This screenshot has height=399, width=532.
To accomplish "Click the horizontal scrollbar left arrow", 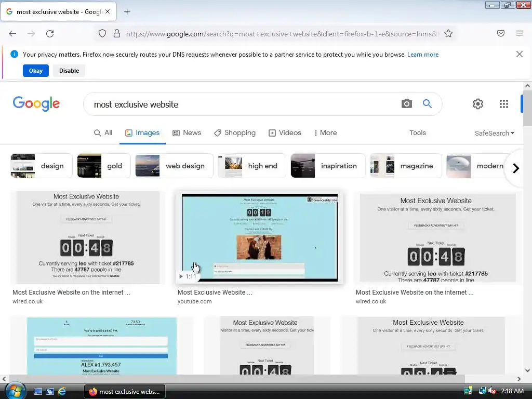I will pyautogui.click(x=4, y=379).
